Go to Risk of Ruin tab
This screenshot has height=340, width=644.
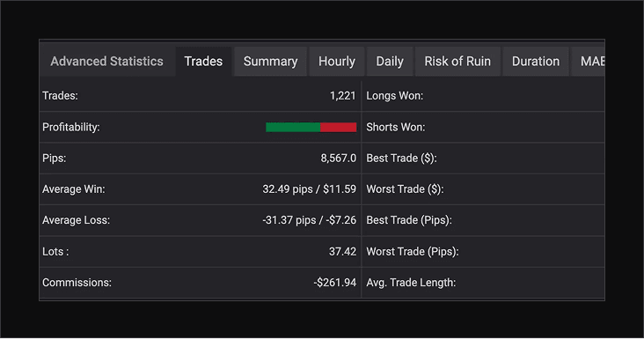click(457, 62)
